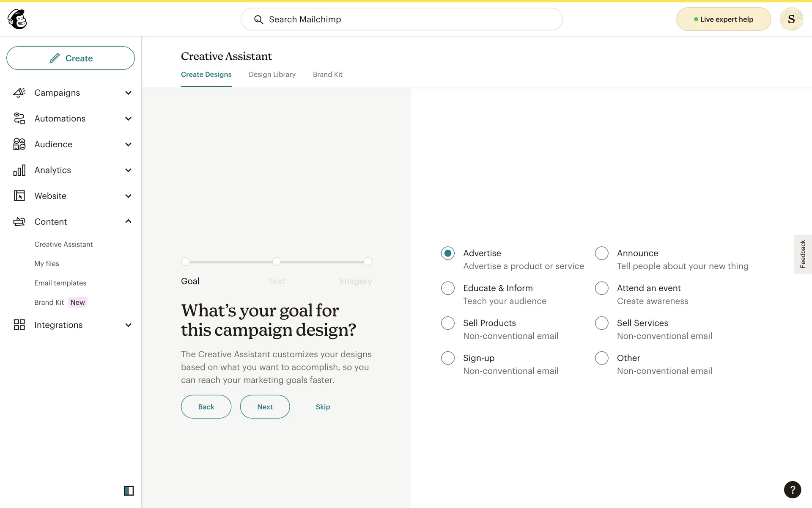Select the Attend an event option
The width and height of the screenshot is (812, 508).
[x=601, y=288]
